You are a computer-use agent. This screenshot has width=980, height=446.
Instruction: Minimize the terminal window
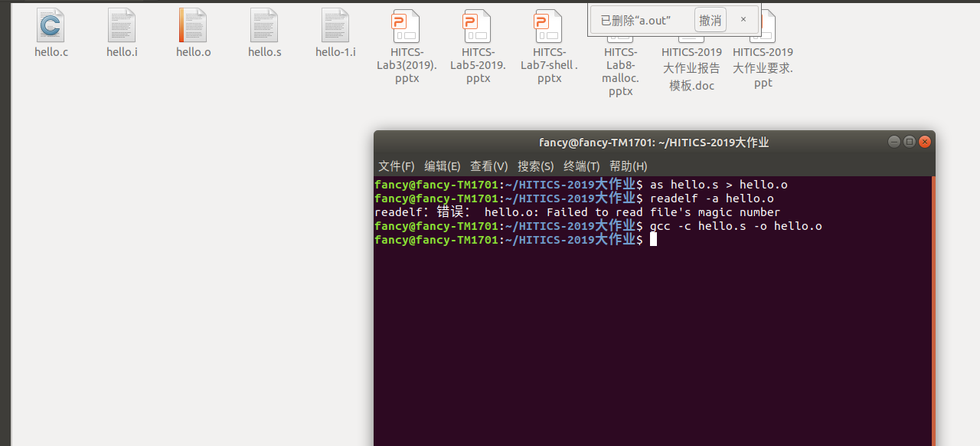tap(894, 142)
